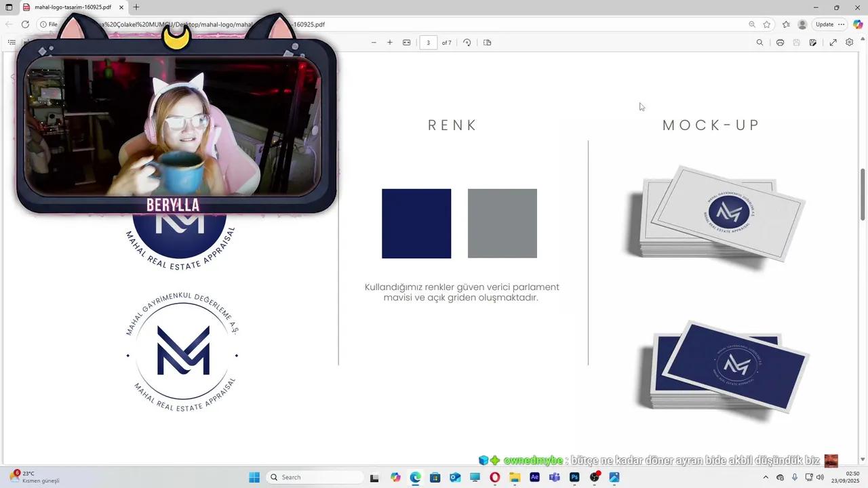Click the Save as icon in the PDF toolbar
The image size is (868, 488).
(x=813, y=43)
